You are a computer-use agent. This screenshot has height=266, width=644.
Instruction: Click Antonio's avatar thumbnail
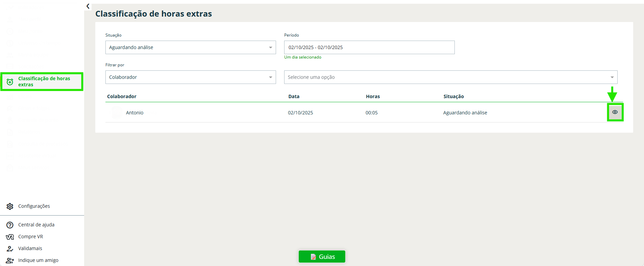(117, 113)
